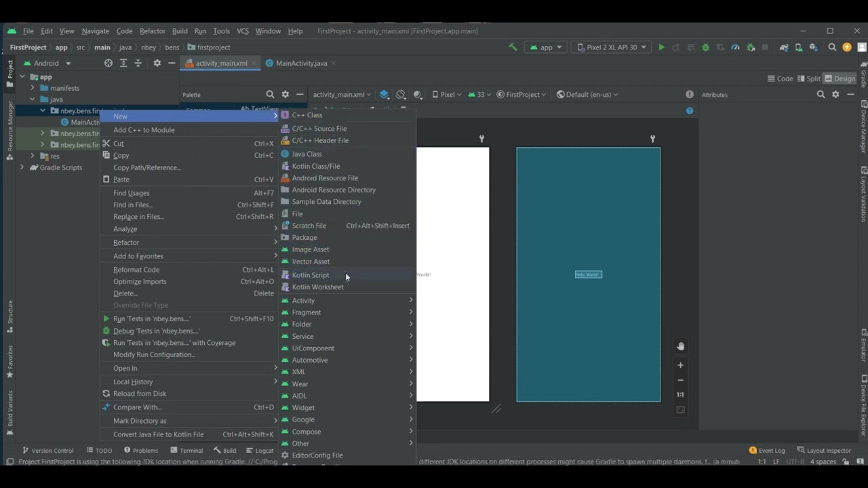This screenshot has width=868, height=488.
Task: Open Pixel 2 XL API 30 device dropdown
Action: pos(610,47)
